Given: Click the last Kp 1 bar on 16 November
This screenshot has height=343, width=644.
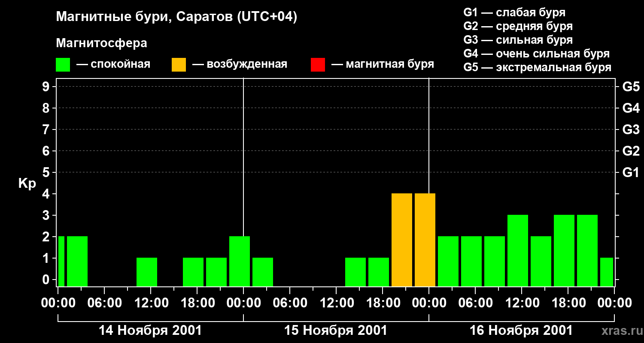Looking at the screenshot, I should (x=607, y=272).
